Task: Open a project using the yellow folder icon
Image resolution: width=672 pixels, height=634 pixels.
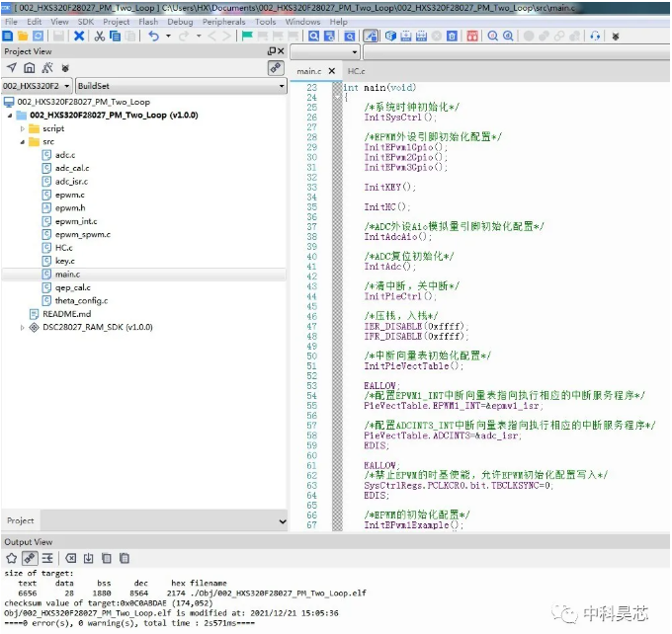Action: (x=23, y=36)
